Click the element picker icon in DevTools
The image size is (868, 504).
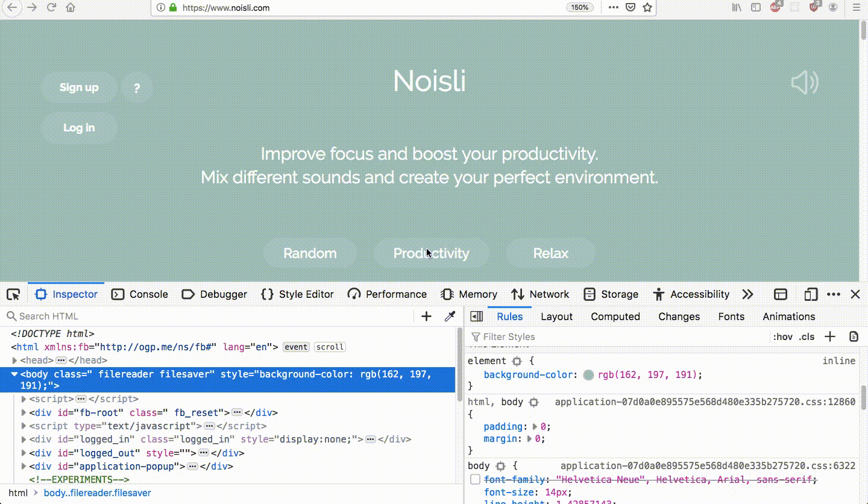click(13, 294)
